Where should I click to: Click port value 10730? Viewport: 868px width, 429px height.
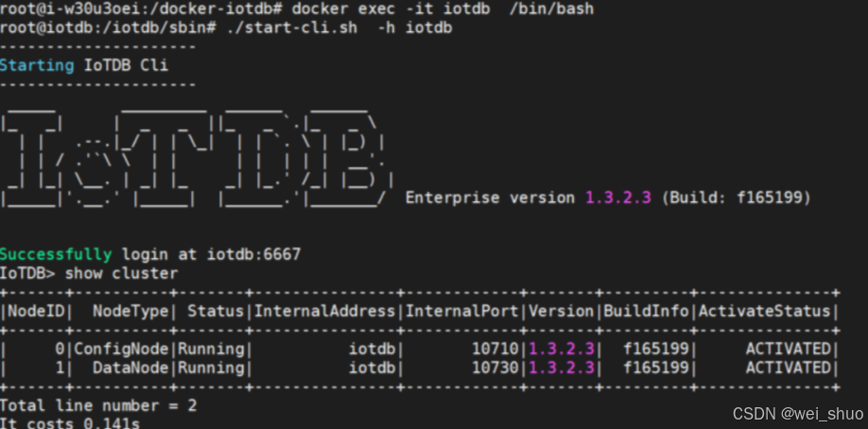[x=495, y=368]
